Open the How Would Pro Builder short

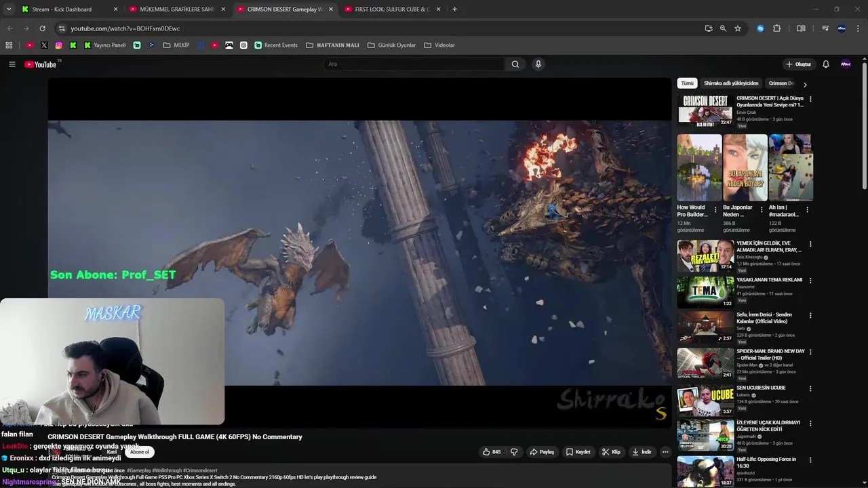699,167
